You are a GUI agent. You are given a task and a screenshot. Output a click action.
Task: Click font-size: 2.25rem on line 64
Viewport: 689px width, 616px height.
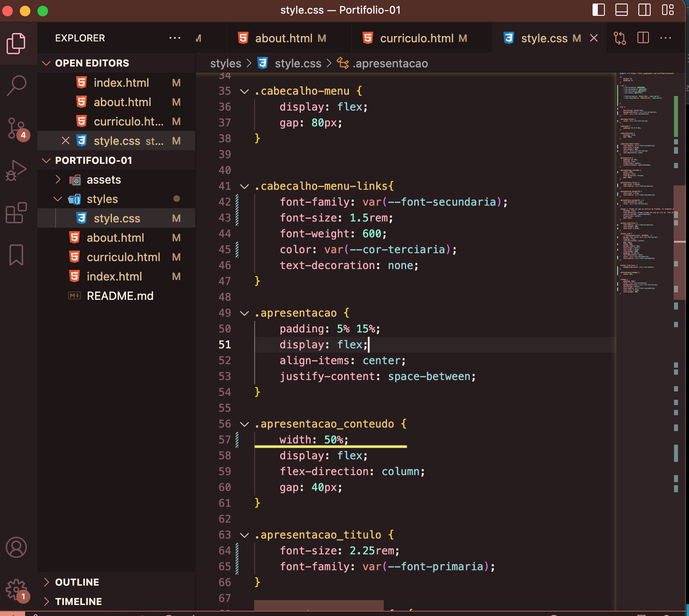[x=340, y=551]
